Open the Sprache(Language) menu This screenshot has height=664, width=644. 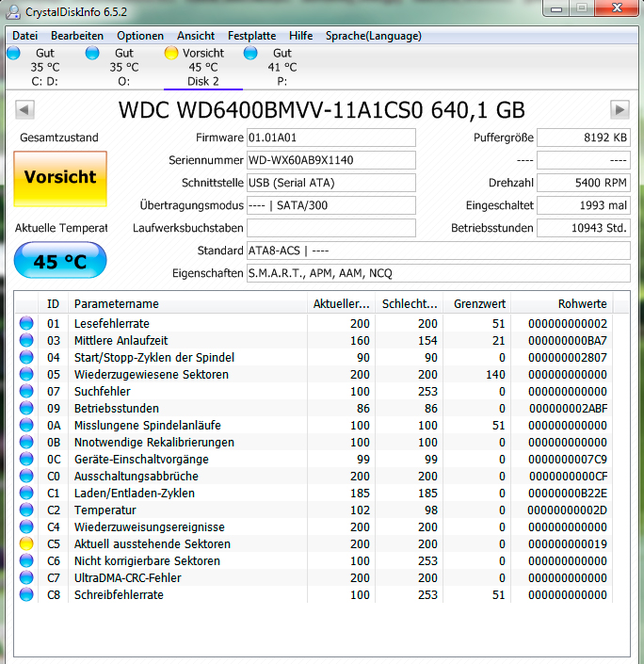click(x=374, y=36)
